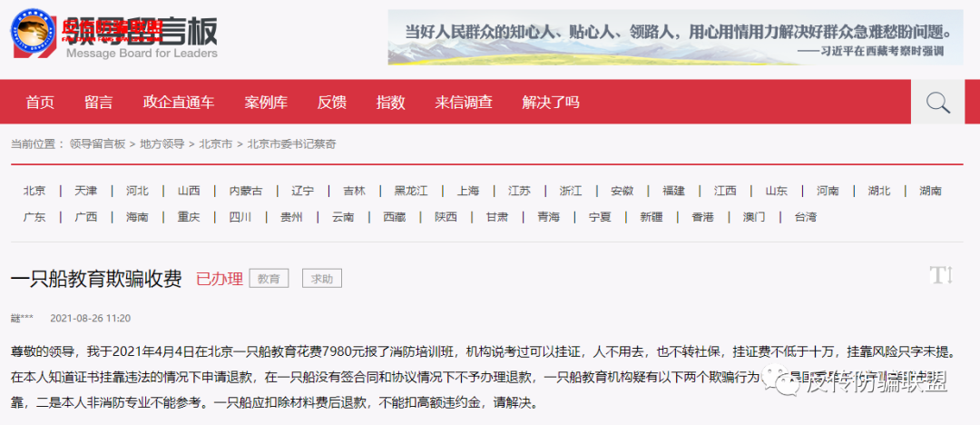Screen dimensions: 980x425
Task: Select province 甘肃
Action: click(497, 217)
